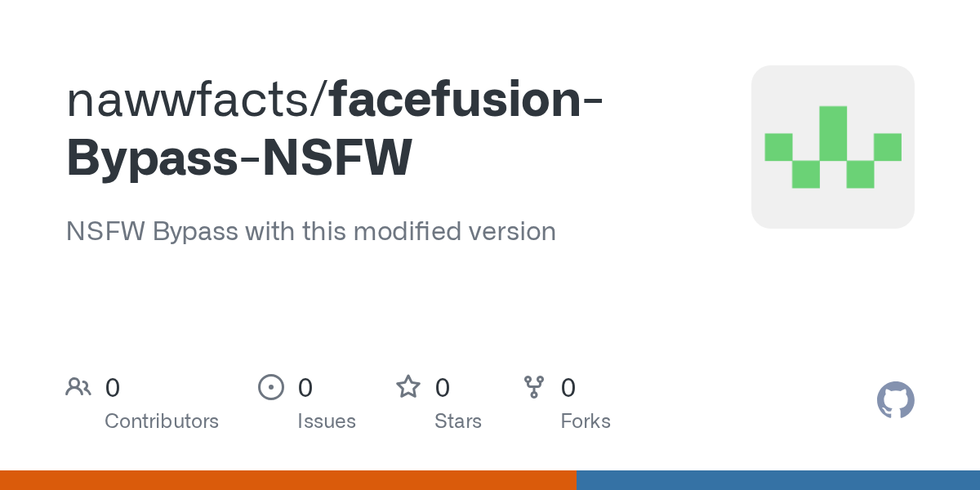Click the stars count number
Image resolution: width=980 pixels, height=490 pixels.
pyautogui.click(x=443, y=388)
